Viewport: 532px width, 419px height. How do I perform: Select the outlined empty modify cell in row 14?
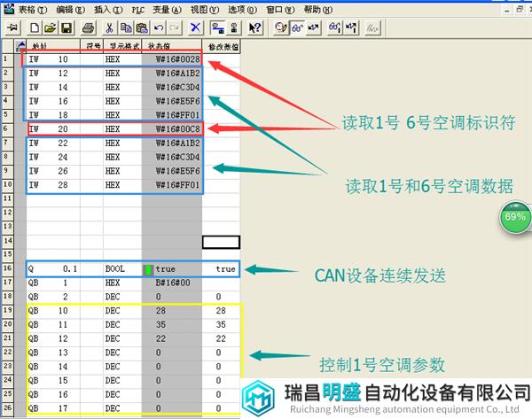click(x=221, y=242)
